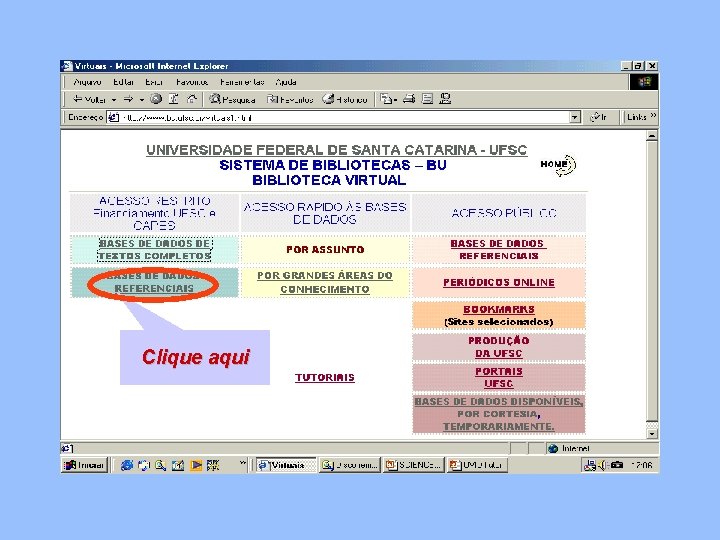Click the Ir go button

(598, 117)
